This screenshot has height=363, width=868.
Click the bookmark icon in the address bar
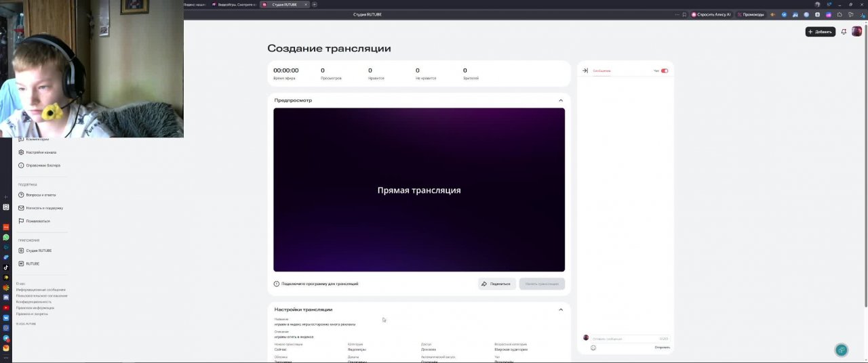pyautogui.click(x=684, y=14)
